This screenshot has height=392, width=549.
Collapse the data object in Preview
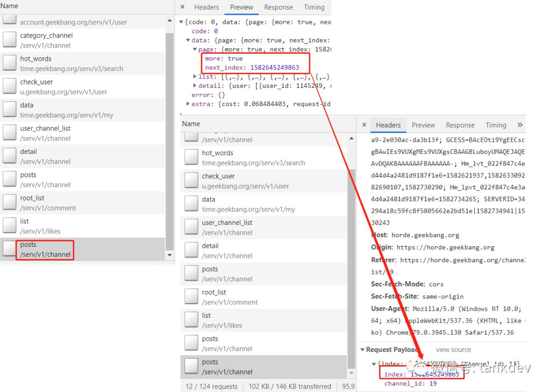coord(188,40)
